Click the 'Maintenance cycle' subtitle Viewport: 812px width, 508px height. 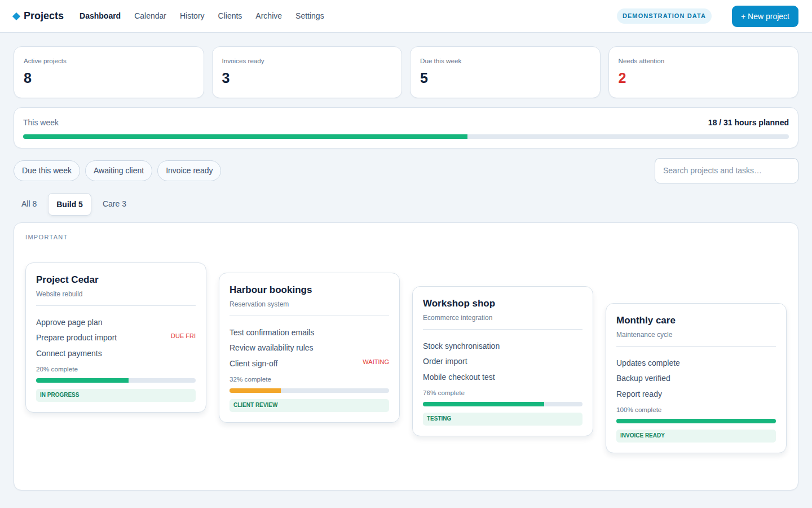644,335
